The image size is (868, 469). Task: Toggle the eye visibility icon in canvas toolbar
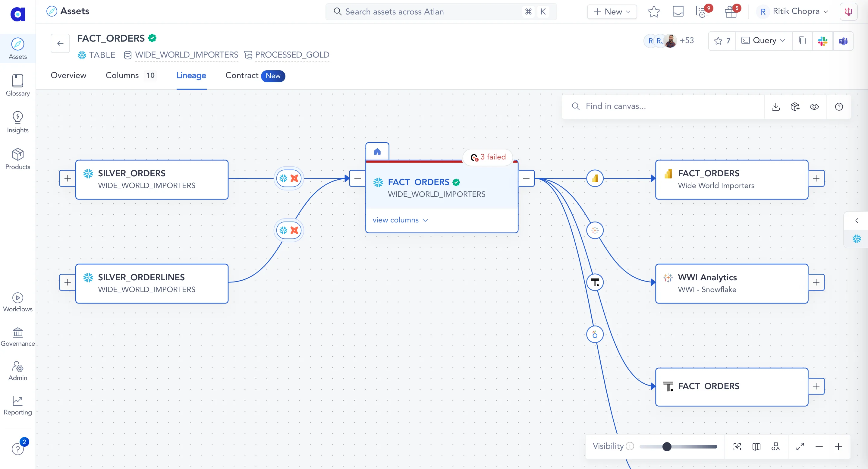[814, 106]
